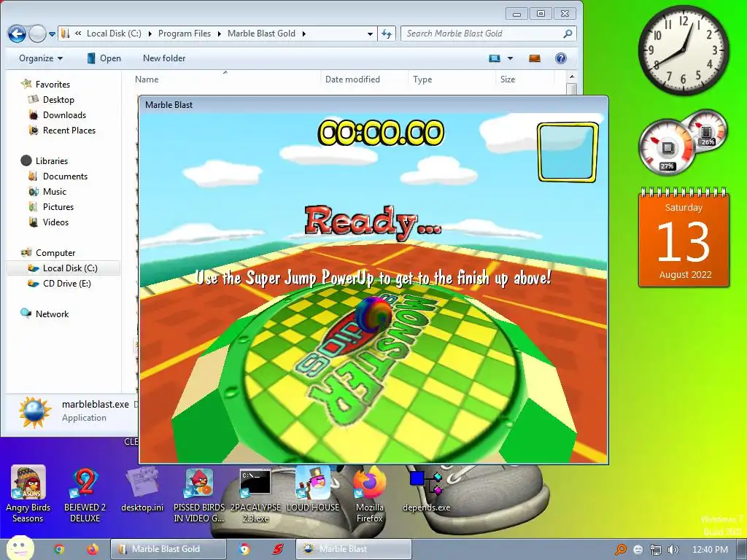Change the view with the view icon

495,58
